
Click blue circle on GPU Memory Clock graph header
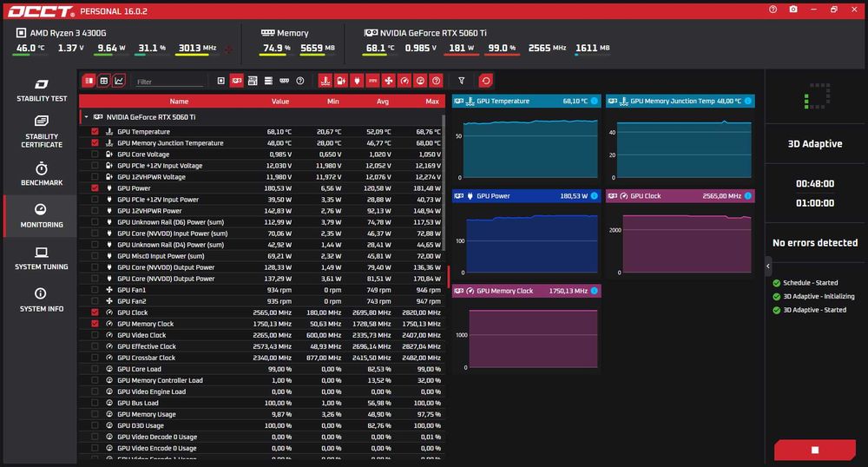[594, 291]
